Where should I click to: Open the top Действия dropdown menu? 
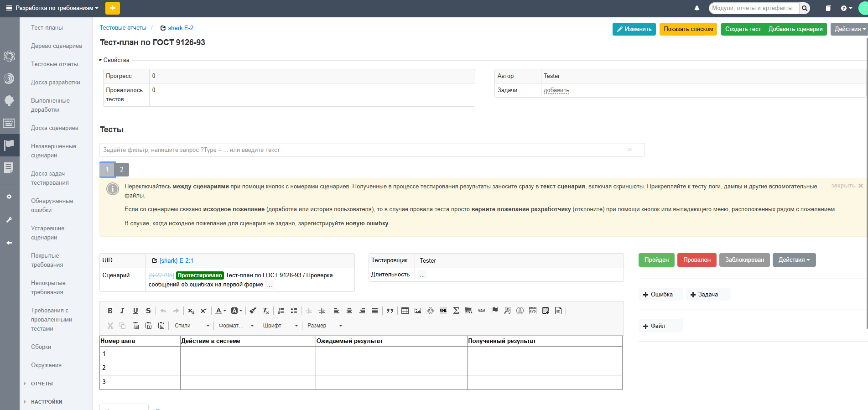849,29
